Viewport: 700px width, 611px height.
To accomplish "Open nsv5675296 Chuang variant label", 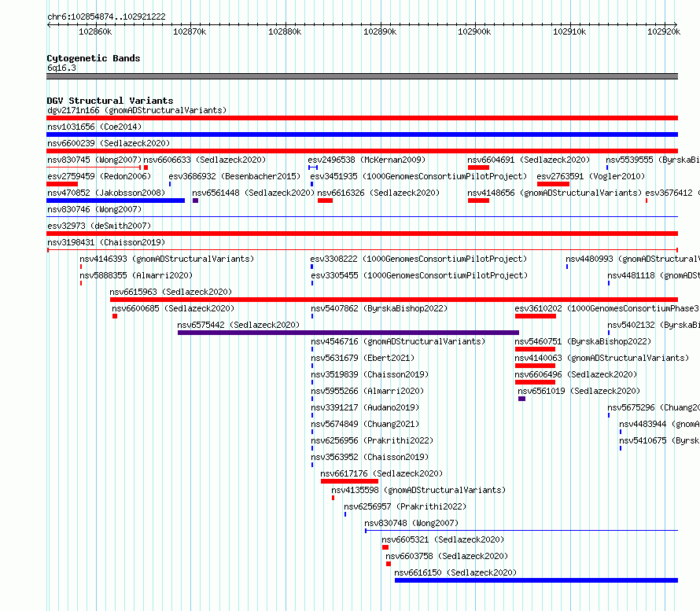I will click(653, 407).
